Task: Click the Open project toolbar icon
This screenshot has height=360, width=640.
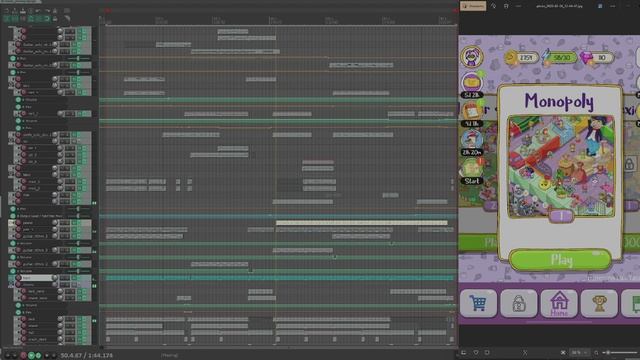Action: coord(15,11)
